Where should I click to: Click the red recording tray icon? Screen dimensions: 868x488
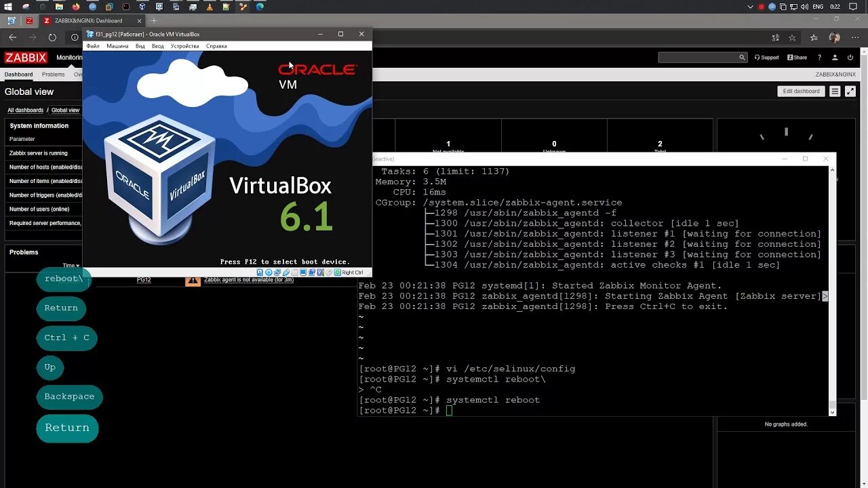762,7
